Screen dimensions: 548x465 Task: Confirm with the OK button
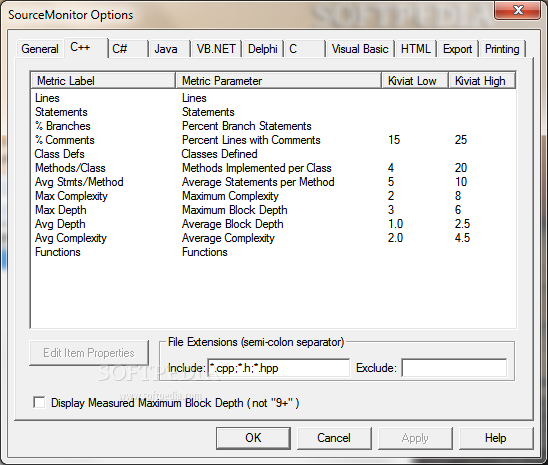253,438
